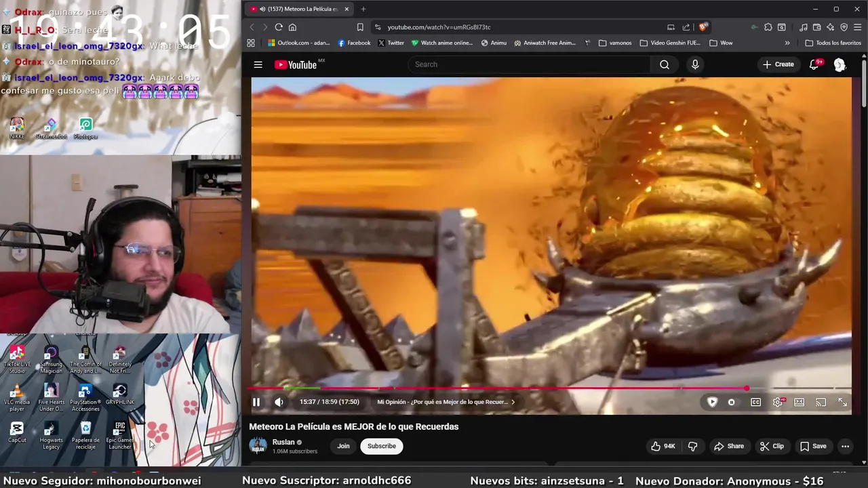This screenshot has width=868, height=488.
Task: Open more actions three-dot menu
Action: (845, 446)
